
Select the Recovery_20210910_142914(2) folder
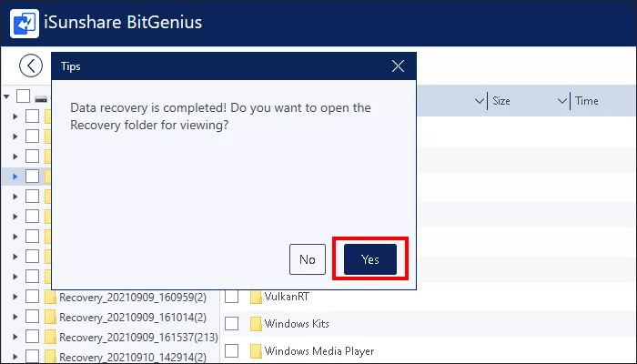[133, 357]
